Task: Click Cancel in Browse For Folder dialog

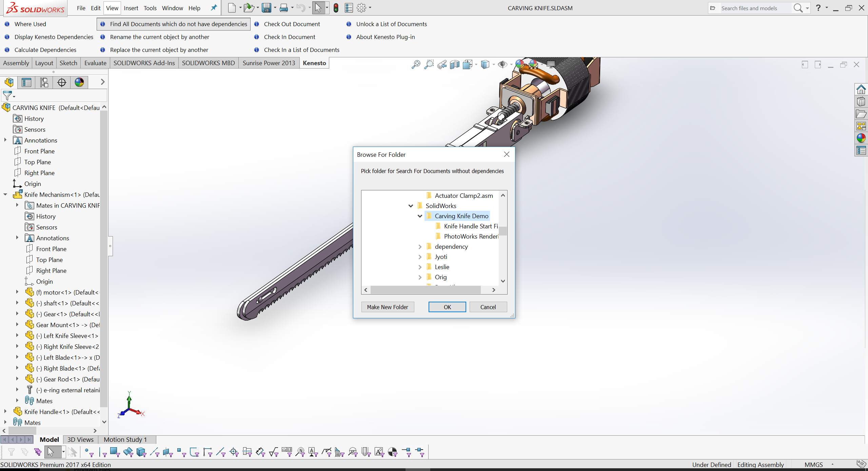Action: click(488, 307)
